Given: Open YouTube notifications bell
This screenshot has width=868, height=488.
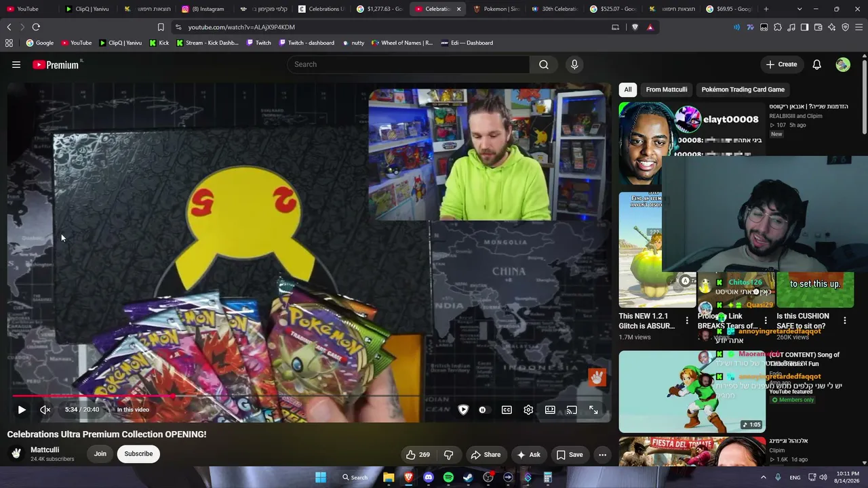Looking at the screenshot, I should [817, 64].
